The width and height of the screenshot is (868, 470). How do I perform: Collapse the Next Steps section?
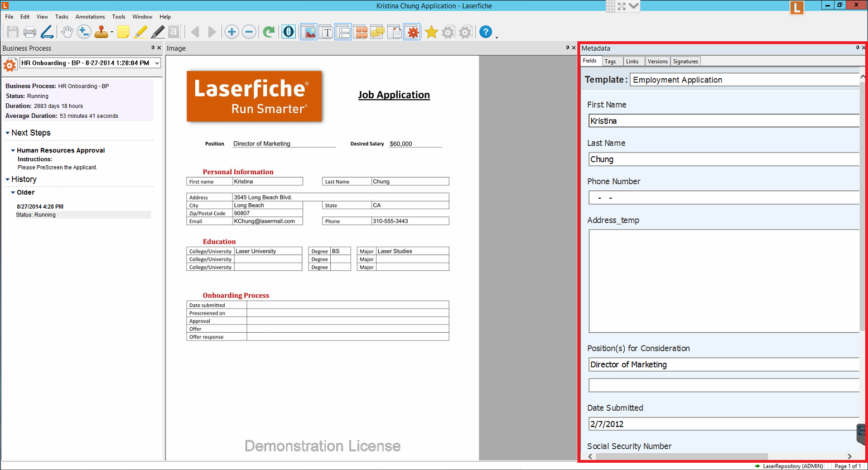(8, 133)
